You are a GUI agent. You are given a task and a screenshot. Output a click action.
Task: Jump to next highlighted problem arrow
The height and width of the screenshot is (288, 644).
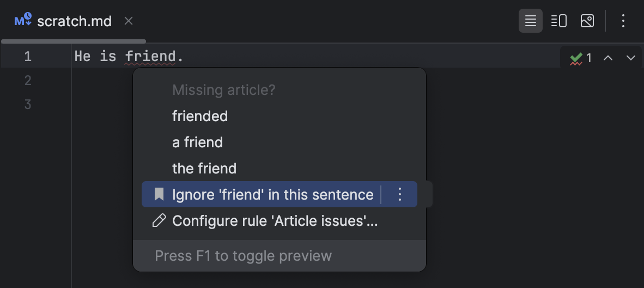point(631,58)
